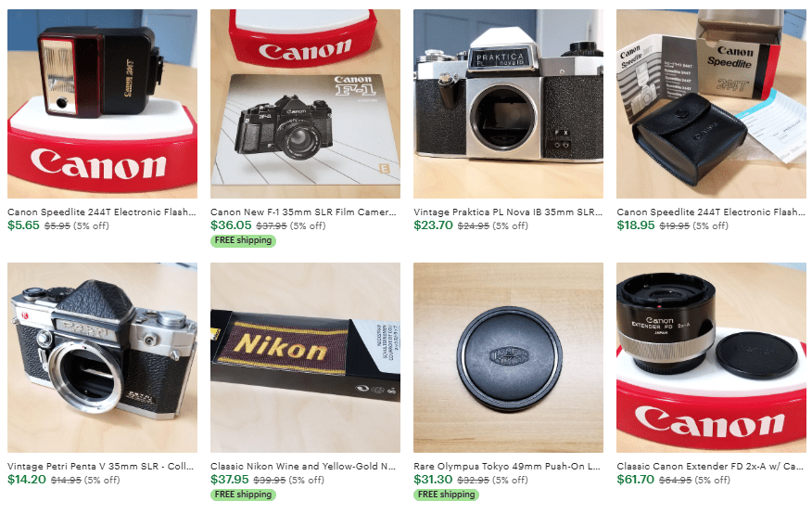Viewport: 812px width, 514px height.
Task: Click the FREE shipping badge under Canon F-1
Action: point(243,240)
